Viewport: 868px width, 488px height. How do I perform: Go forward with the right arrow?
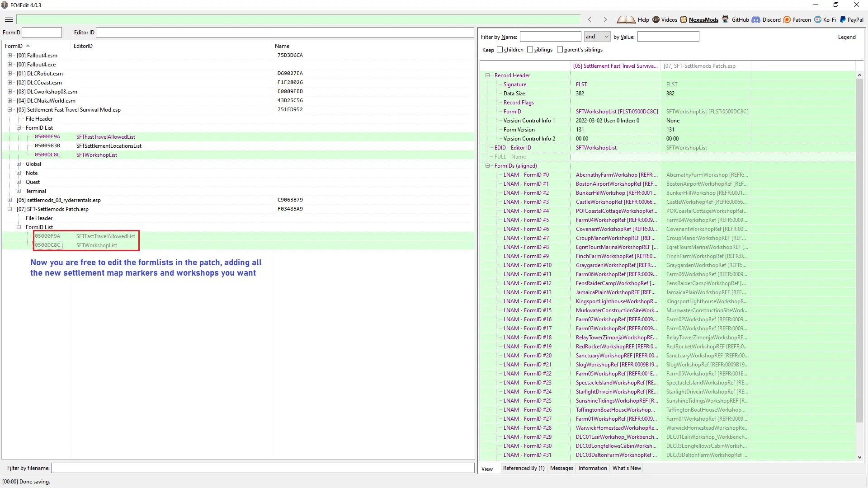tap(605, 19)
